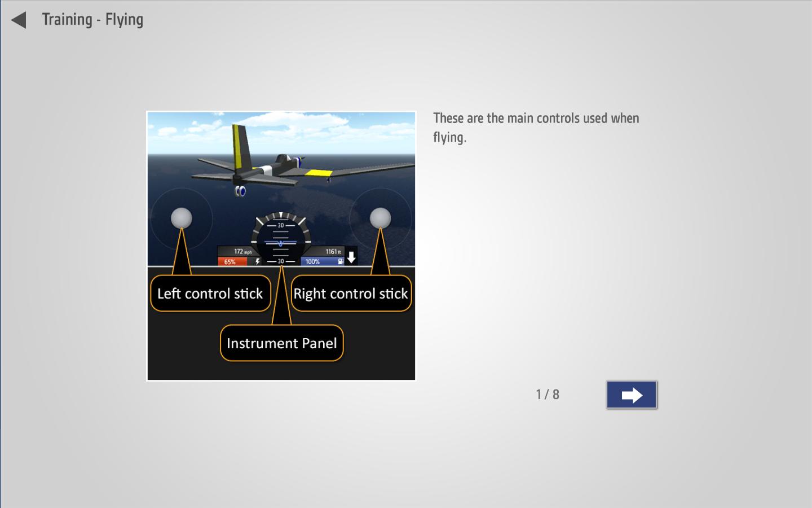Click the white down arrow beside altitude
Screen dimensions: 812x508
351,257
